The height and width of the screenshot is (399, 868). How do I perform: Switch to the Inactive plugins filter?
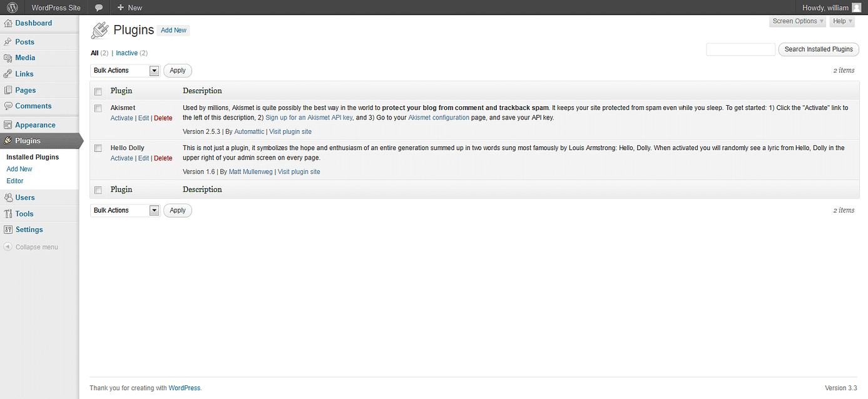(x=126, y=53)
